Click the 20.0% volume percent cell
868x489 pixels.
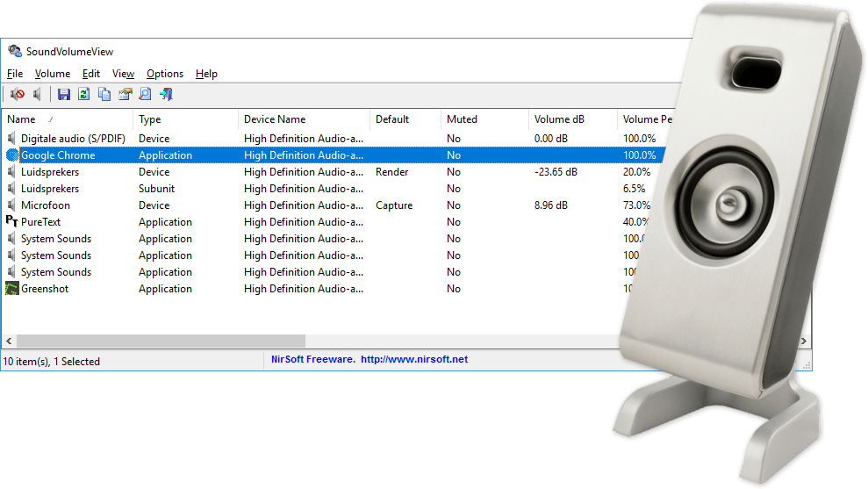click(636, 172)
